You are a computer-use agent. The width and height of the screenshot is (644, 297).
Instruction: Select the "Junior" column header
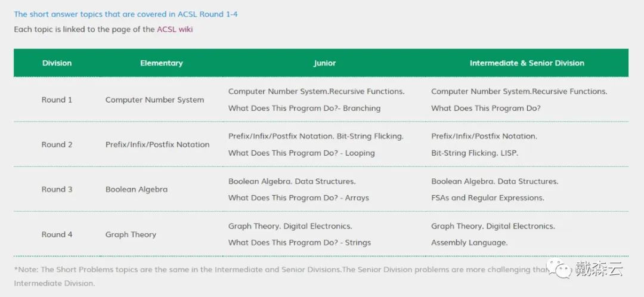pos(325,63)
